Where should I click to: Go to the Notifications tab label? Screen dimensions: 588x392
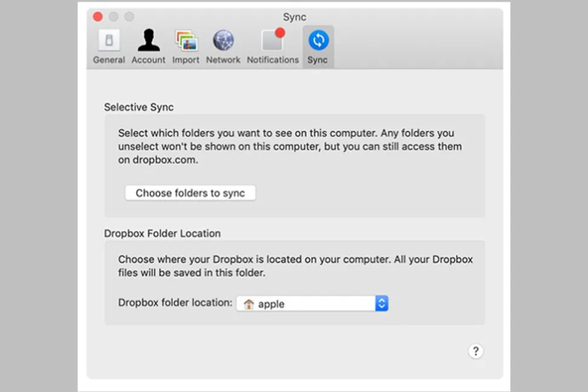tap(272, 60)
